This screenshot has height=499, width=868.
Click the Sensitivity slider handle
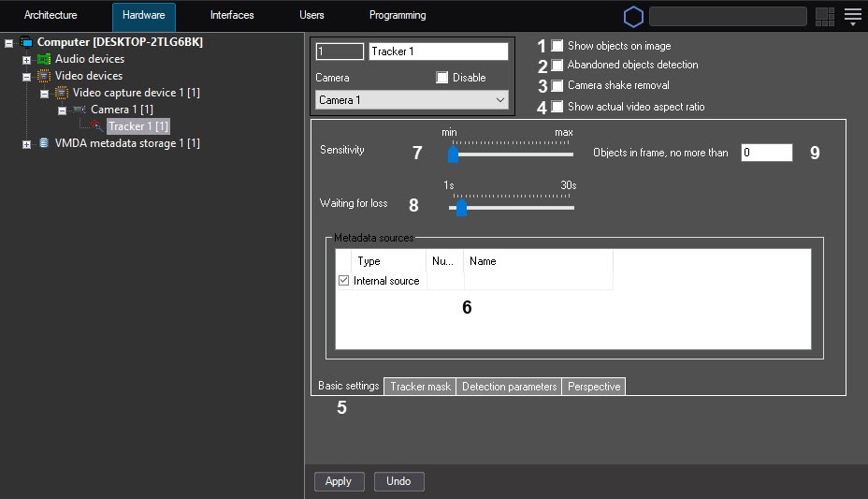tap(453, 154)
